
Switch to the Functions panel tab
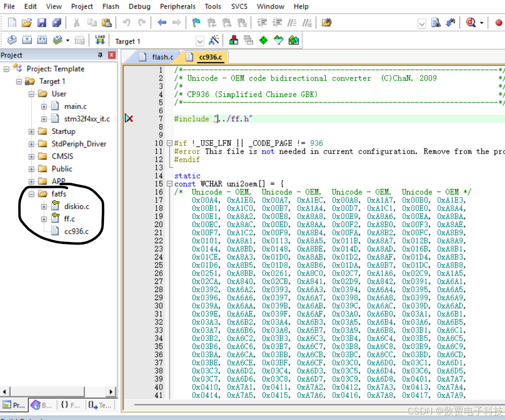tap(70, 405)
